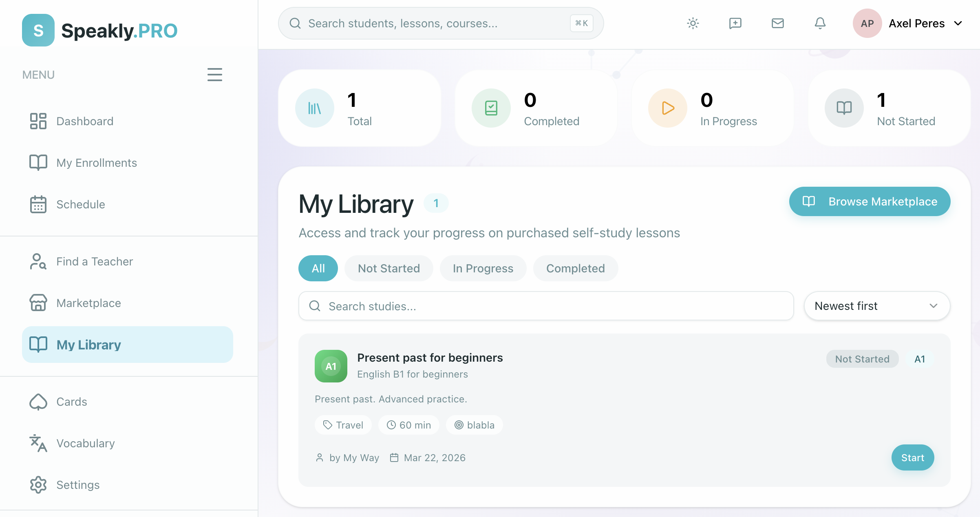Click the Settings gear icon
Viewport: 980px width, 517px height.
38,485
